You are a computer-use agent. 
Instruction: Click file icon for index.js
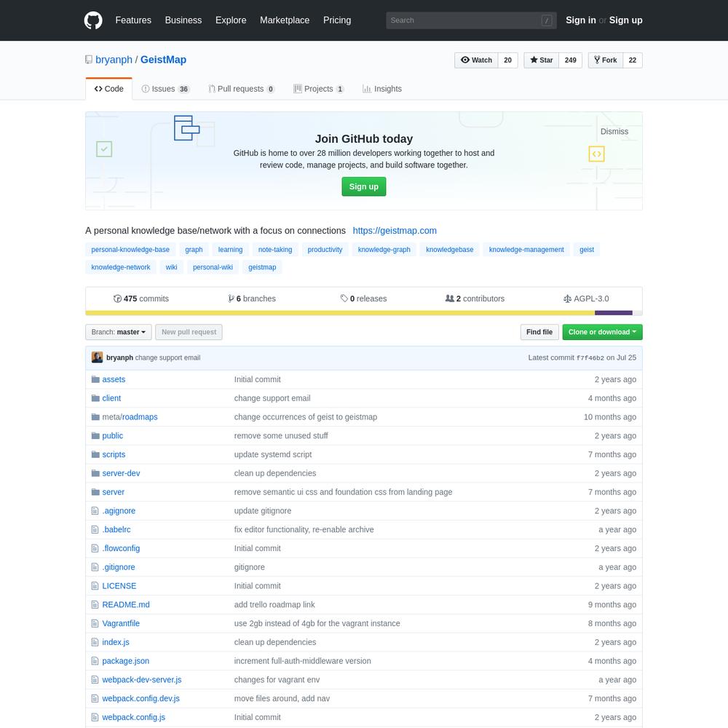click(x=95, y=642)
